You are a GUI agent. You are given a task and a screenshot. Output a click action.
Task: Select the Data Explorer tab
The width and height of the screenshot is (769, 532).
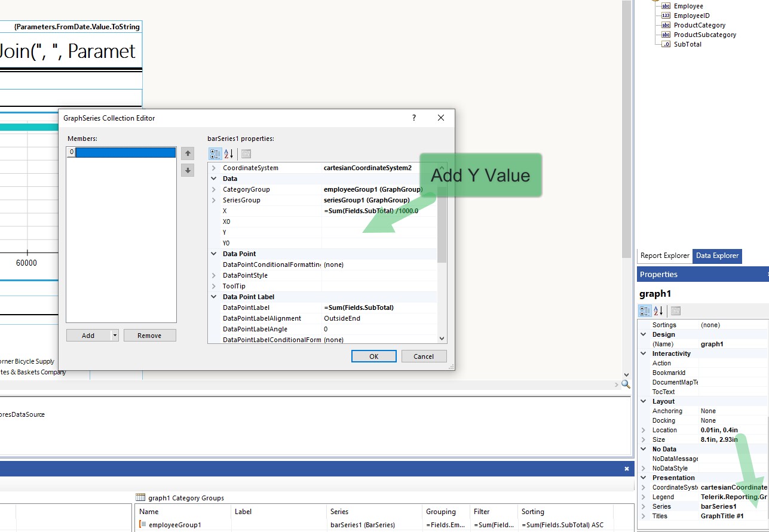(x=717, y=256)
